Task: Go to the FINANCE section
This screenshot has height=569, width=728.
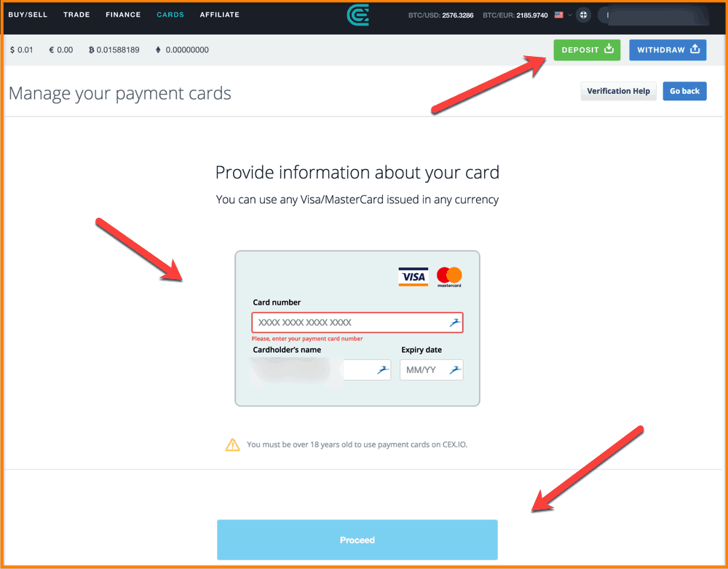Action: point(123,15)
